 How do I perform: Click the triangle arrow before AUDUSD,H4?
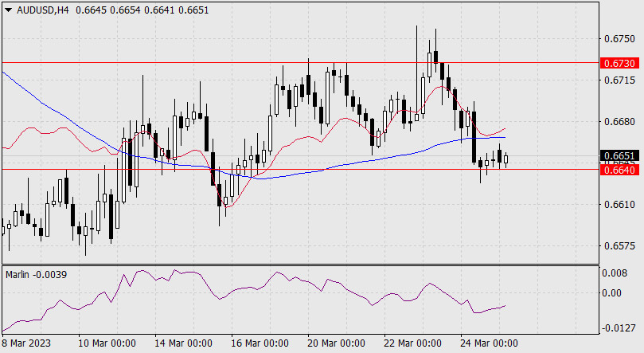[x=8, y=9]
